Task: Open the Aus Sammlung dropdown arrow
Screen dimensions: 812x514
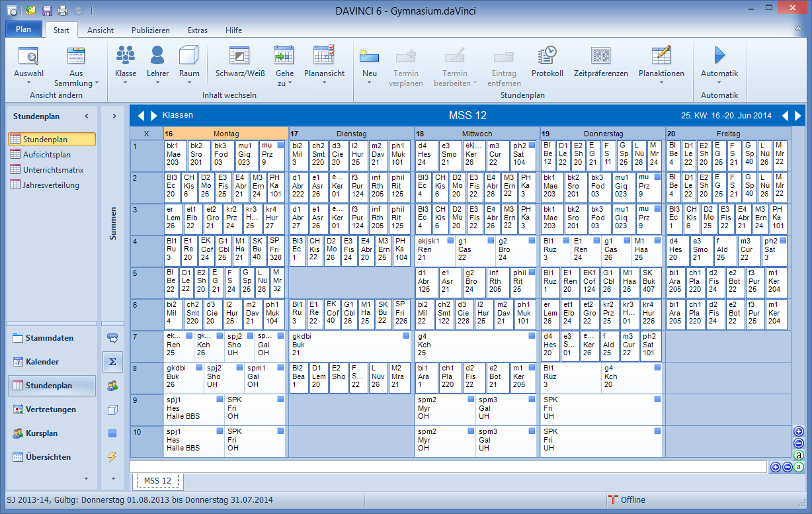Action: [97, 83]
